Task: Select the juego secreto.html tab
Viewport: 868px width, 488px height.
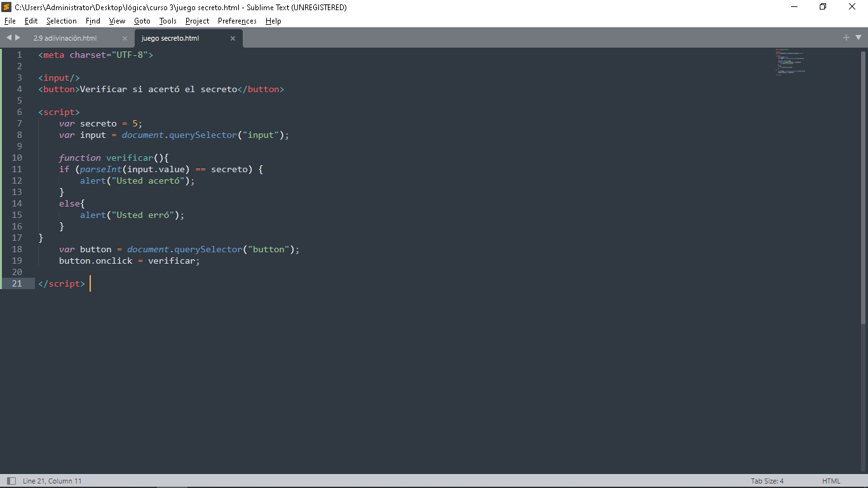Action: pyautogui.click(x=170, y=38)
